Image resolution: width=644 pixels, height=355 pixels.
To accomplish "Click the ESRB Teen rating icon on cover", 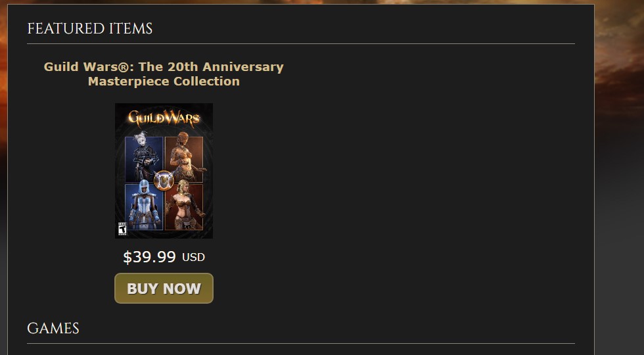I will click(x=122, y=229).
